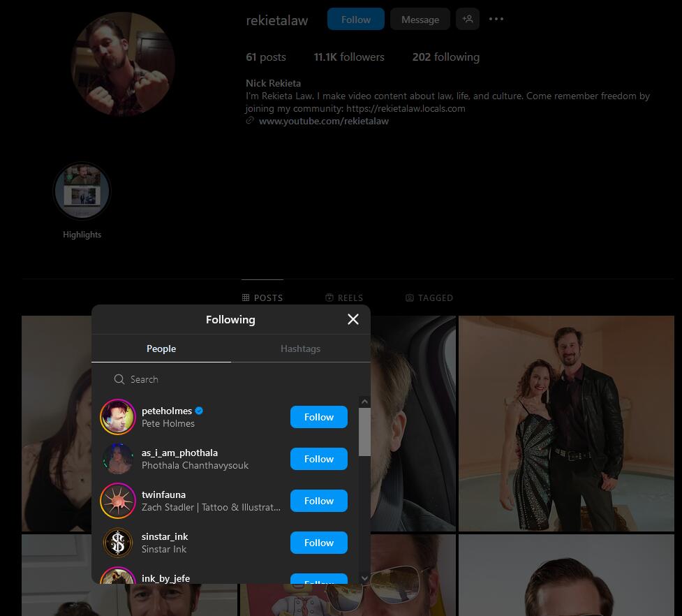Image resolution: width=682 pixels, height=616 pixels.
Task: Click the link icon beside YouTube URL
Action: [x=250, y=121]
